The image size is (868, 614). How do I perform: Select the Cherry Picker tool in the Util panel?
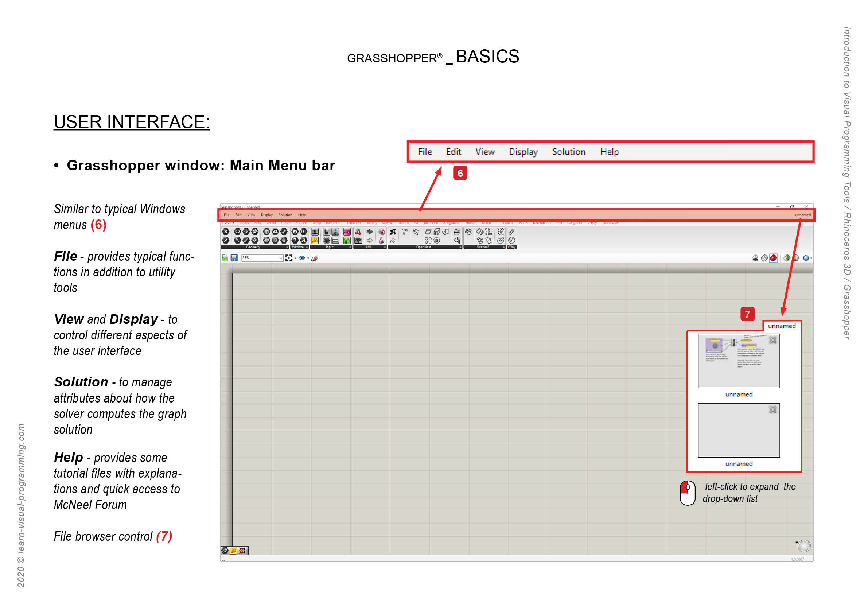click(x=358, y=232)
